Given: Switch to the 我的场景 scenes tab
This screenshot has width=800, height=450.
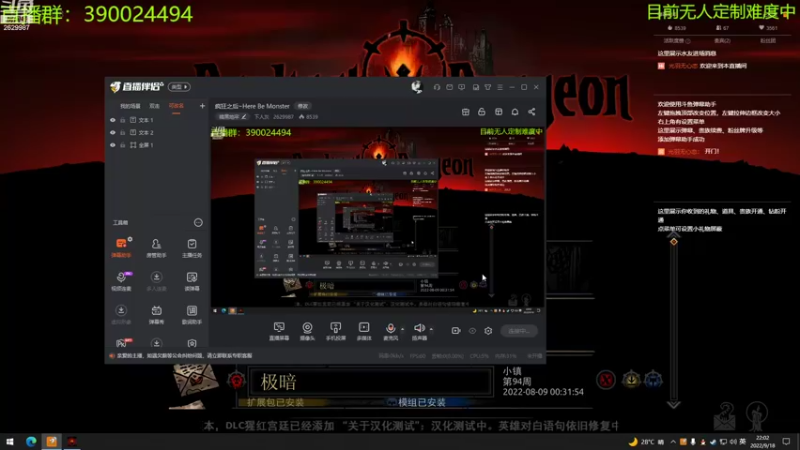Looking at the screenshot, I should pyautogui.click(x=130, y=106).
